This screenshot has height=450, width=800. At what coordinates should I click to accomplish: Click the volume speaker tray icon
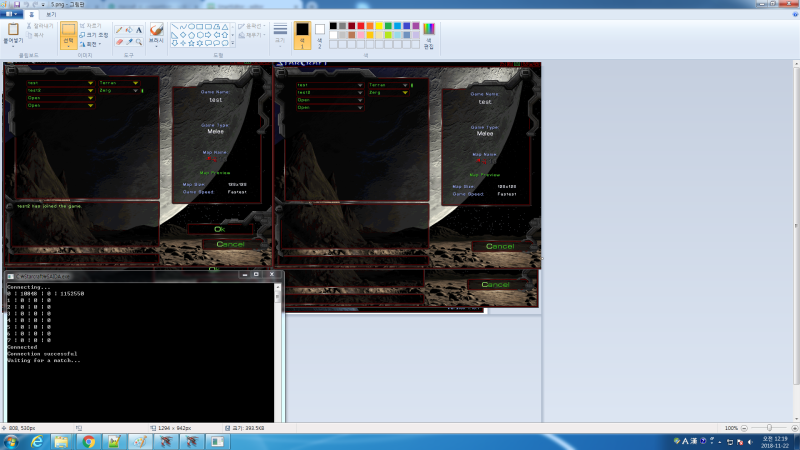tap(750, 442)
